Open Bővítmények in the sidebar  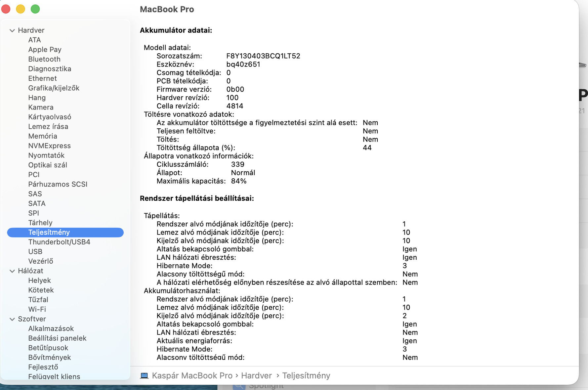[49, 358]
